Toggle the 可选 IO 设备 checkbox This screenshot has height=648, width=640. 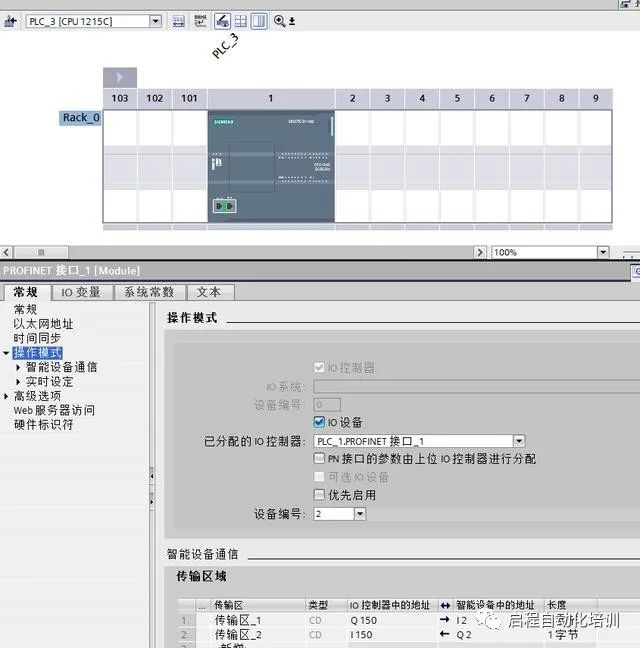319,476
